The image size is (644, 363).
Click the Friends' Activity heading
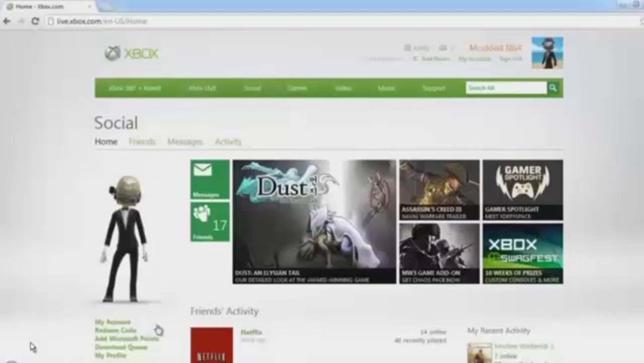coord(225,311)
